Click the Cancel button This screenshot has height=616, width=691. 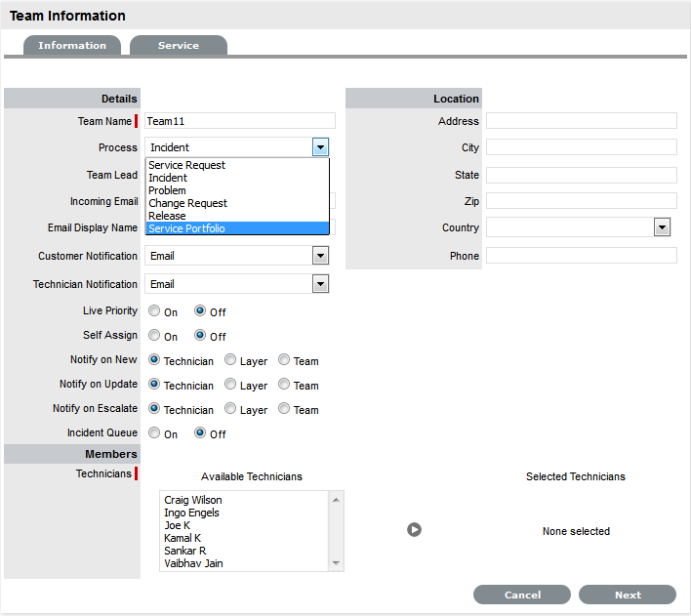(x=522, y=595)
